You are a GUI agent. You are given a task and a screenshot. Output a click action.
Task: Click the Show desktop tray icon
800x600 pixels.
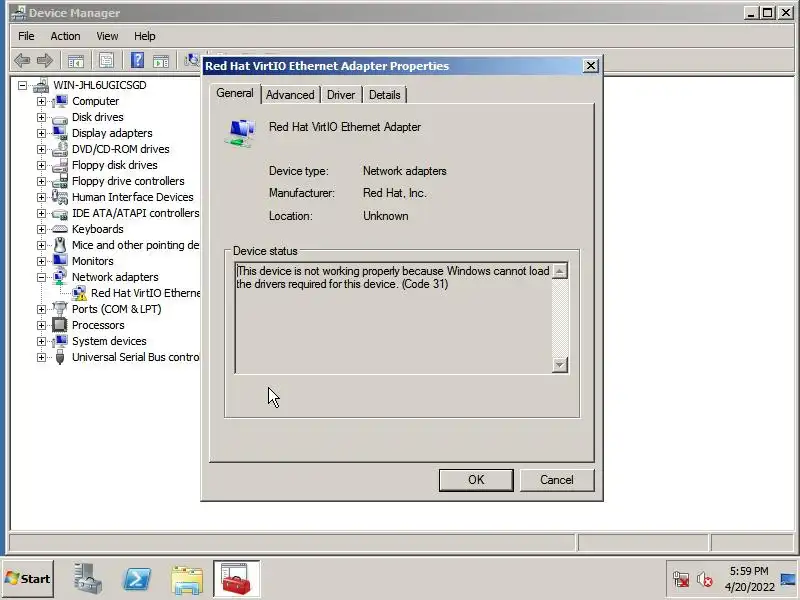[789, 579]
